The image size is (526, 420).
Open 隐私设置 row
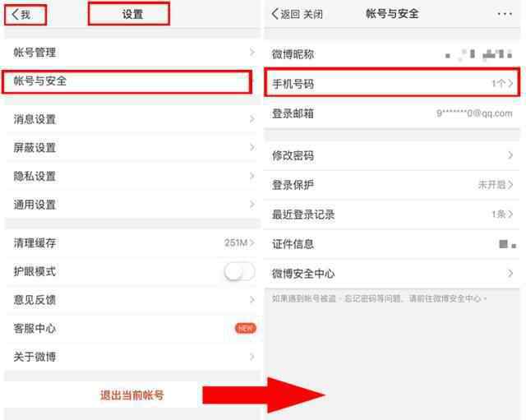[x=132, y=176]
